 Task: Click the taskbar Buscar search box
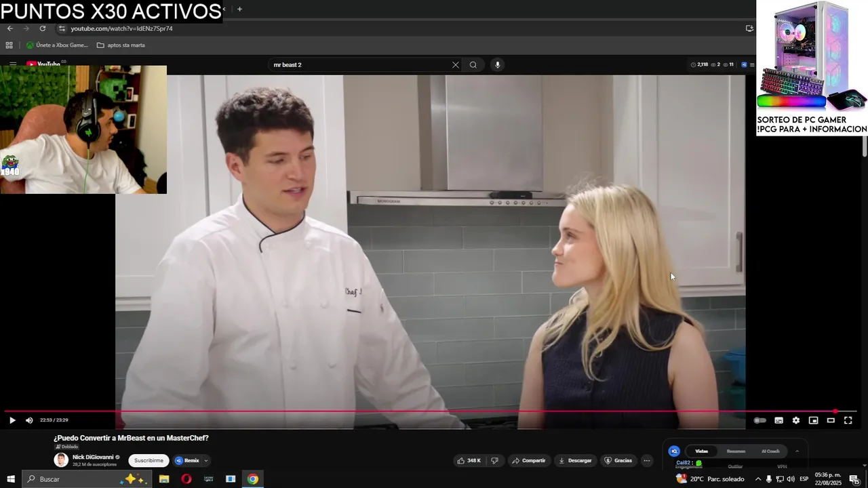[86, 479]
